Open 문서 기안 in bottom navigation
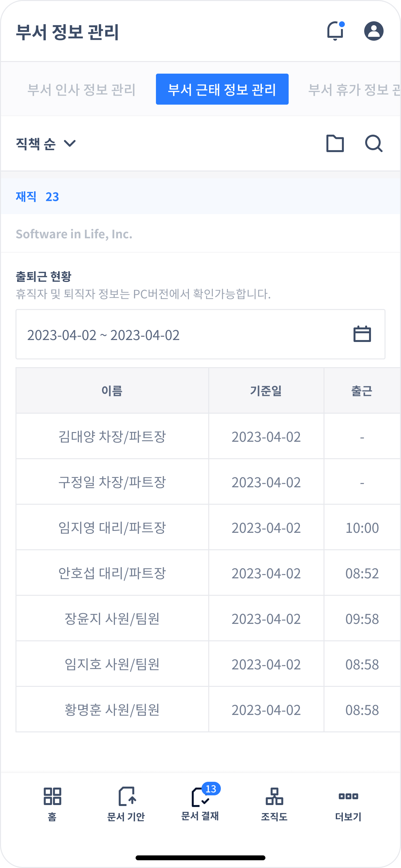 126,804
